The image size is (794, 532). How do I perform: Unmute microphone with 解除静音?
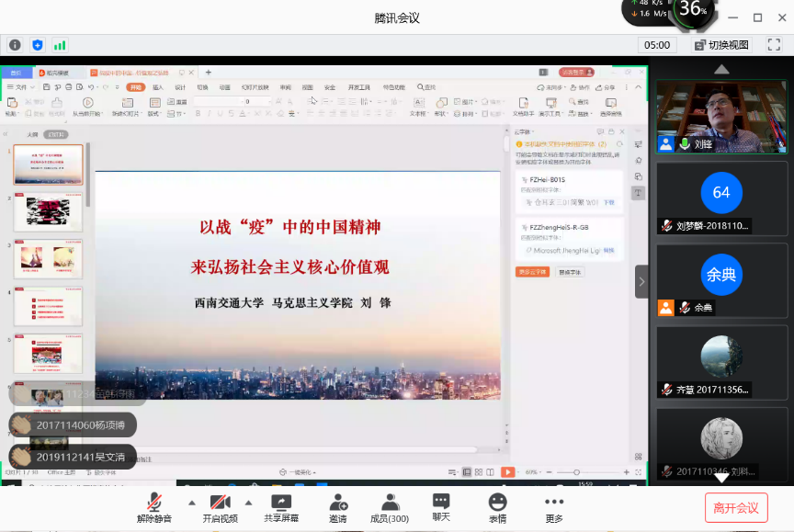pos(154,508)
